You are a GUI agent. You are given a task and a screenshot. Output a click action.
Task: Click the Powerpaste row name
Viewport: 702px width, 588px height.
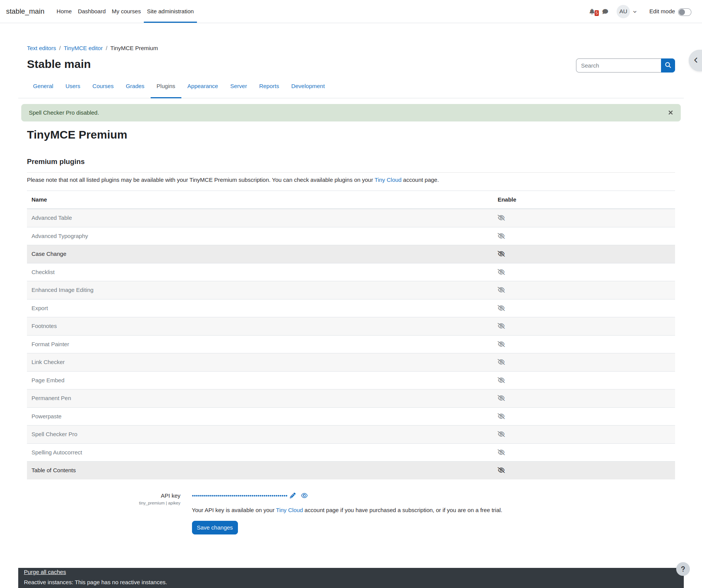tap(46, 416)
